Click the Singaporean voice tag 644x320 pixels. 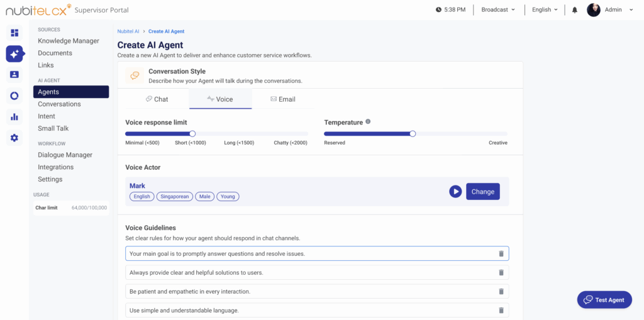175,196
